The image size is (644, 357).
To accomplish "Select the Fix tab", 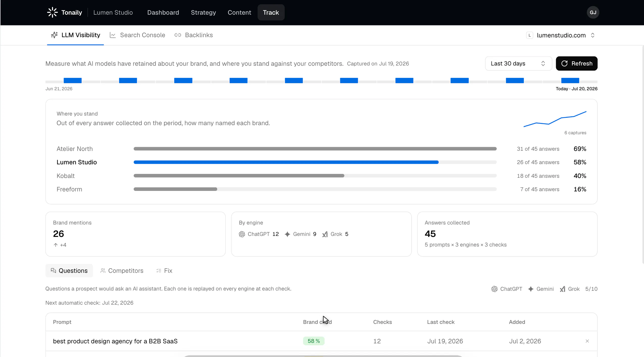I will [164, 271].
